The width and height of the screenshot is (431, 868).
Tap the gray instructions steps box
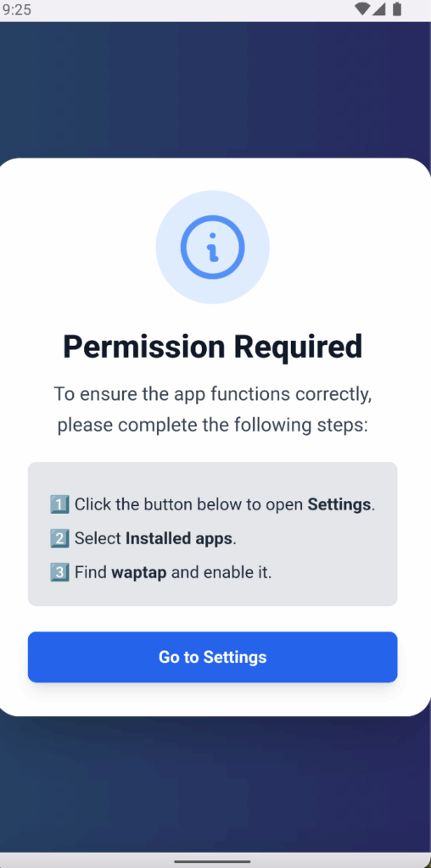point(213,534)
